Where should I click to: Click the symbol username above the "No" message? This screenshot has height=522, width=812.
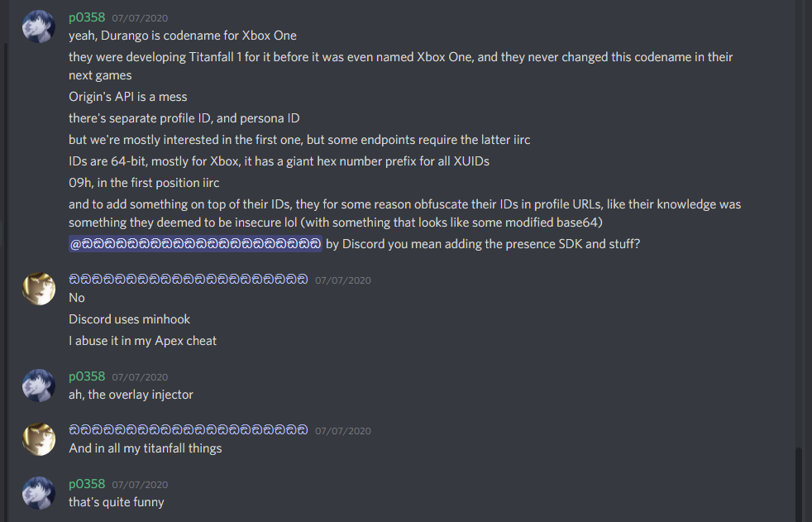[x=189, y=279]
